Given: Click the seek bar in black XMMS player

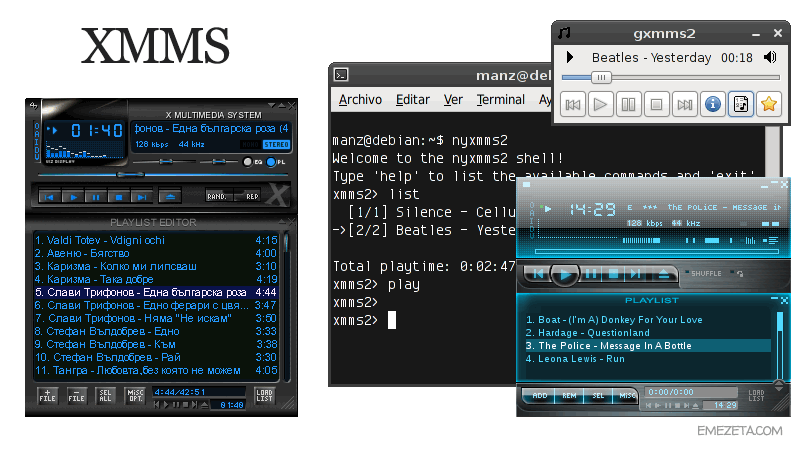Looking at the screenshot, I should pyautogui.click(x=164, y=174).
